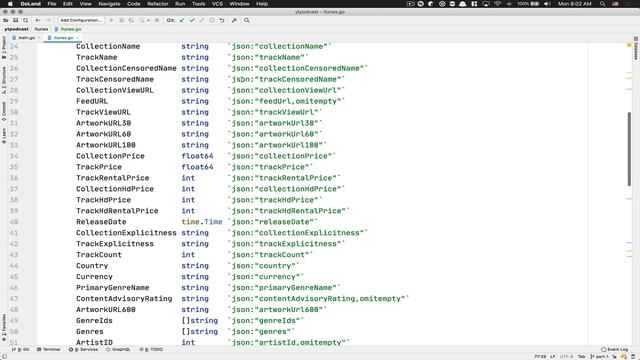
Task: Click itunes folder breadcrumb in navigation bar
Action: point(41,29)
